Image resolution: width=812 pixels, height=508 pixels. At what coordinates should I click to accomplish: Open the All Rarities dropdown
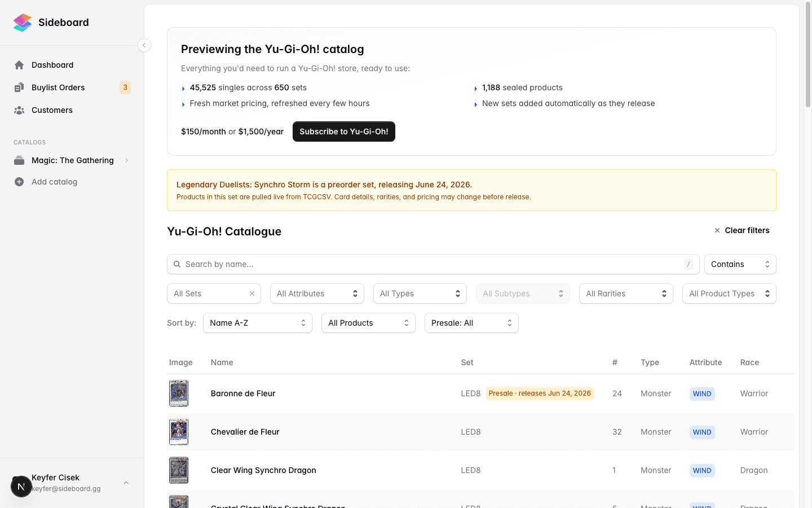626,294
